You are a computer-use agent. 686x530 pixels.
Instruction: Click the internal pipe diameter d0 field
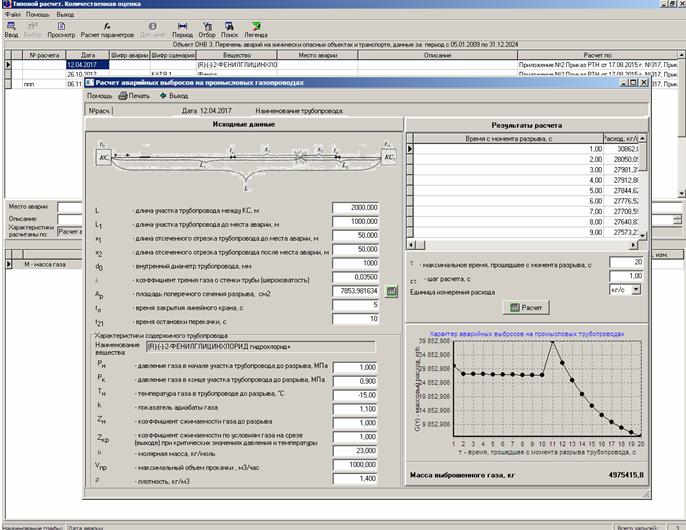click(x=356, y=263)
